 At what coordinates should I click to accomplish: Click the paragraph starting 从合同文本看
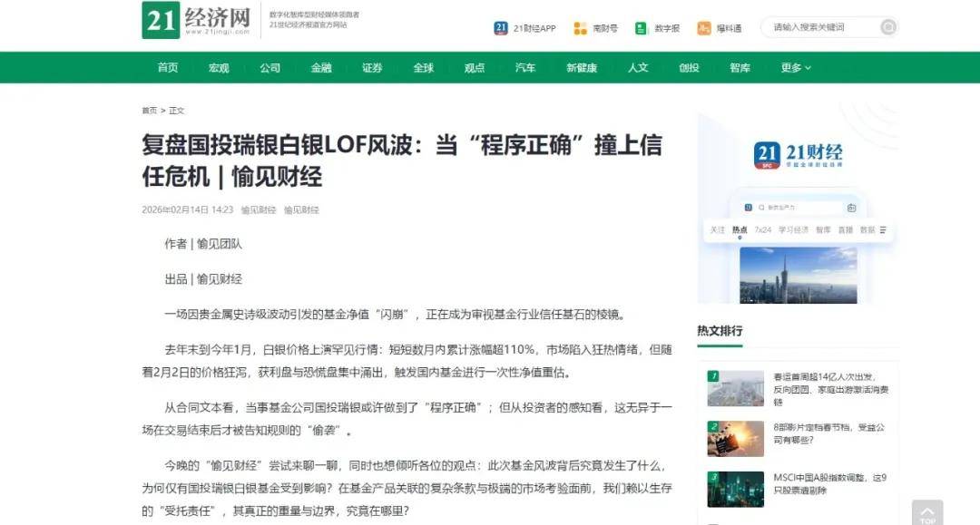pos(407,419)
